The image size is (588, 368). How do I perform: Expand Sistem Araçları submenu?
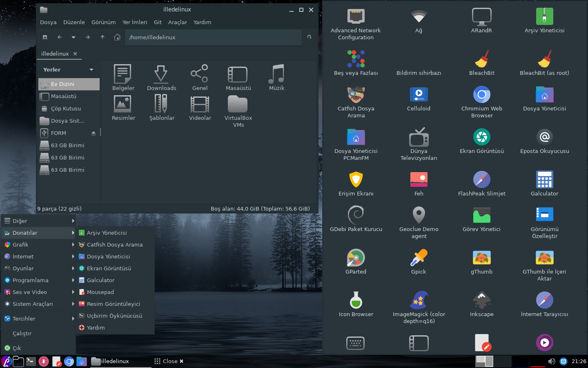(x=39, y=304)
